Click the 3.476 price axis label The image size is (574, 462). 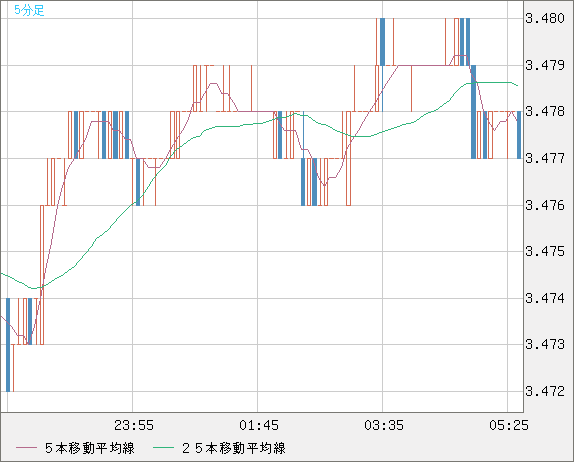point(545,205)
